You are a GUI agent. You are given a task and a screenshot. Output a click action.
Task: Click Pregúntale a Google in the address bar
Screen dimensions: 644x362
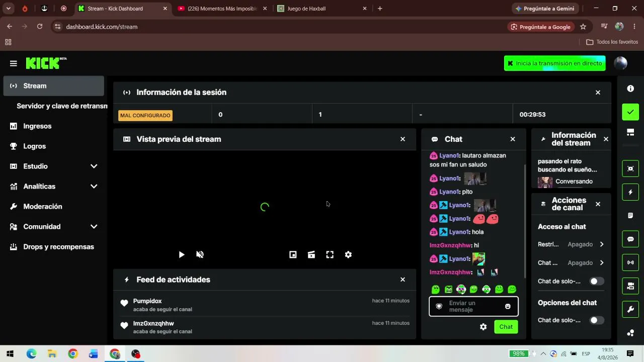pyautogui.click(x=540, y=27)
